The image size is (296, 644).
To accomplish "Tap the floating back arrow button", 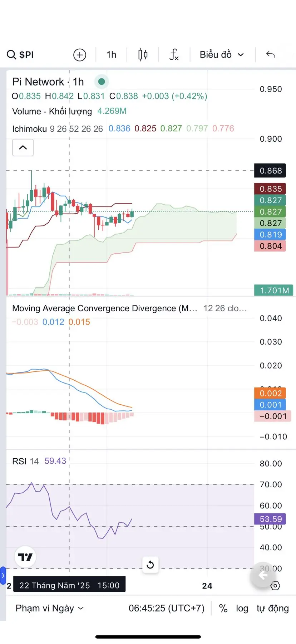I will point(263,575).
